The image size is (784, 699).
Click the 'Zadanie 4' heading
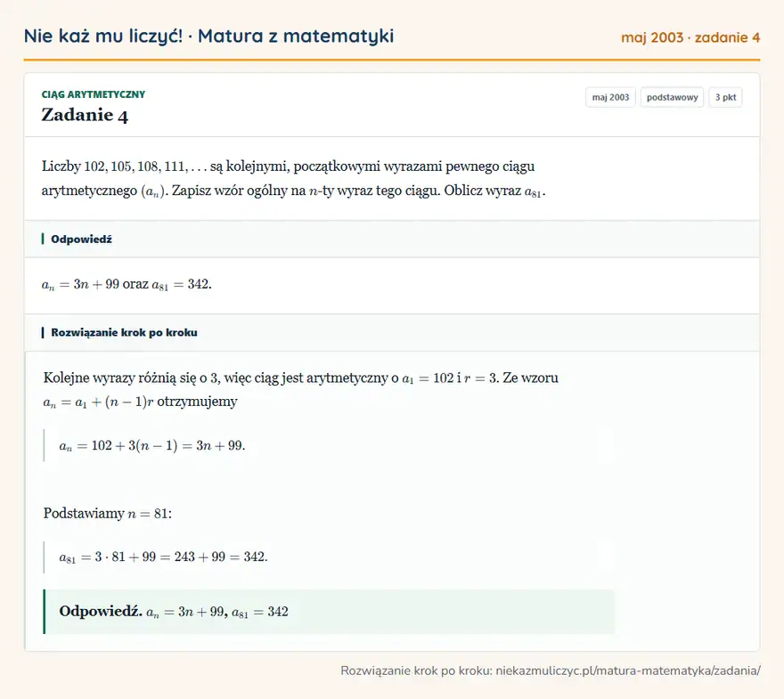point(85,115)
